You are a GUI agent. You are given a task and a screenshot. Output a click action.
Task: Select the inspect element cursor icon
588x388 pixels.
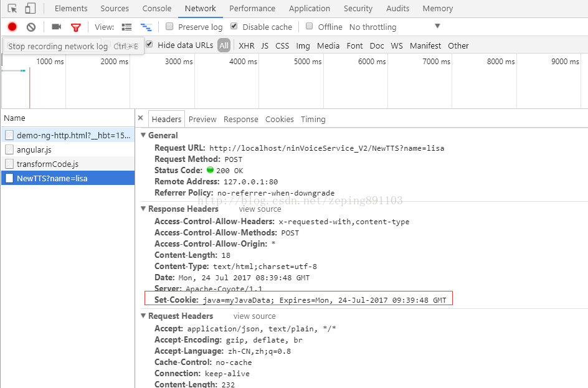pos(12,8)
